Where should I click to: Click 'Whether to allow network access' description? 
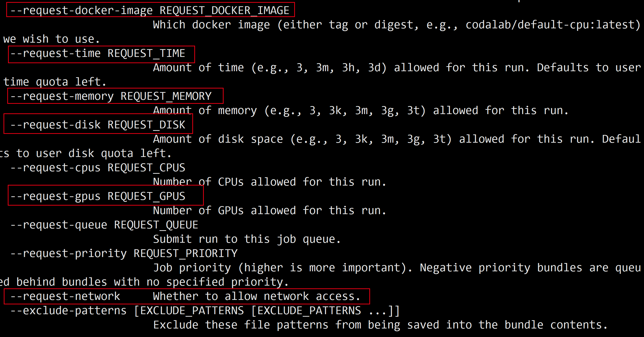(257, 296)
